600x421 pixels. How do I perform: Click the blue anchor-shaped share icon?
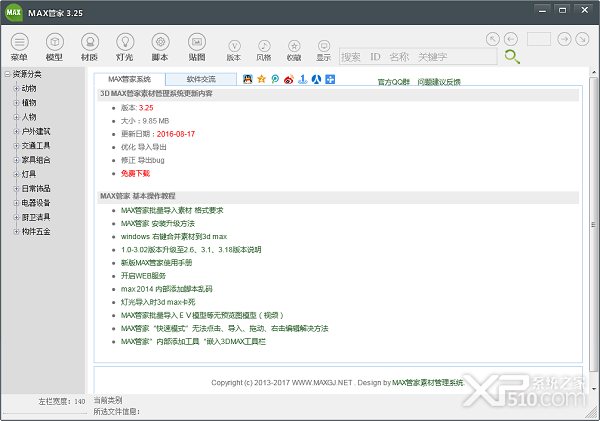pos(303,79)
